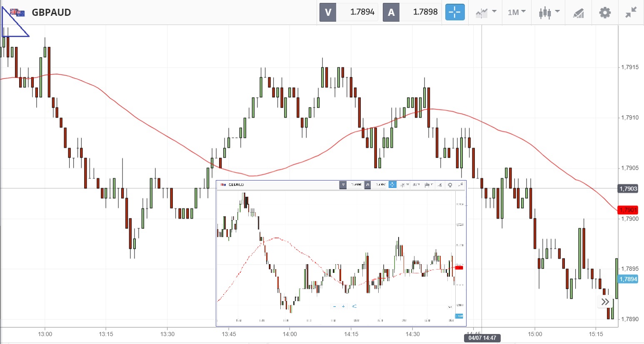Click the 04/07 14:47 time marker
This screenshot has width=644, height=344.
click(482, 338)
